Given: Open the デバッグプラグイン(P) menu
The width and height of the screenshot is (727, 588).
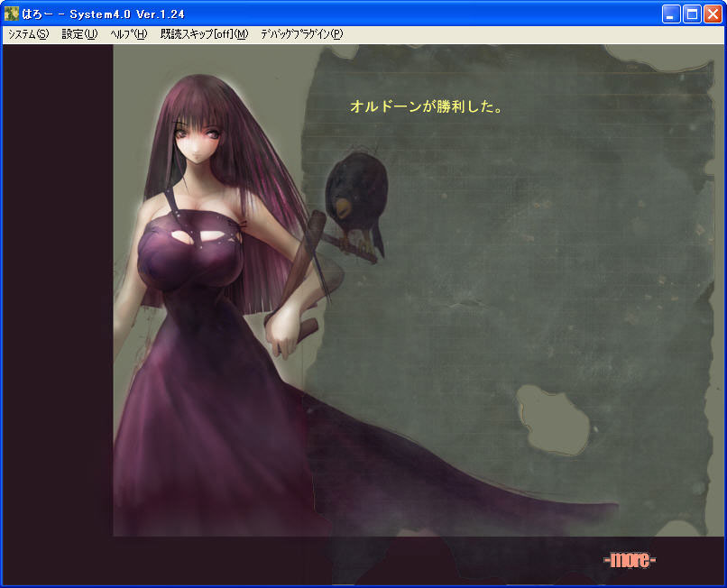Looking at the screenshot, I should [x=301, y=34].
